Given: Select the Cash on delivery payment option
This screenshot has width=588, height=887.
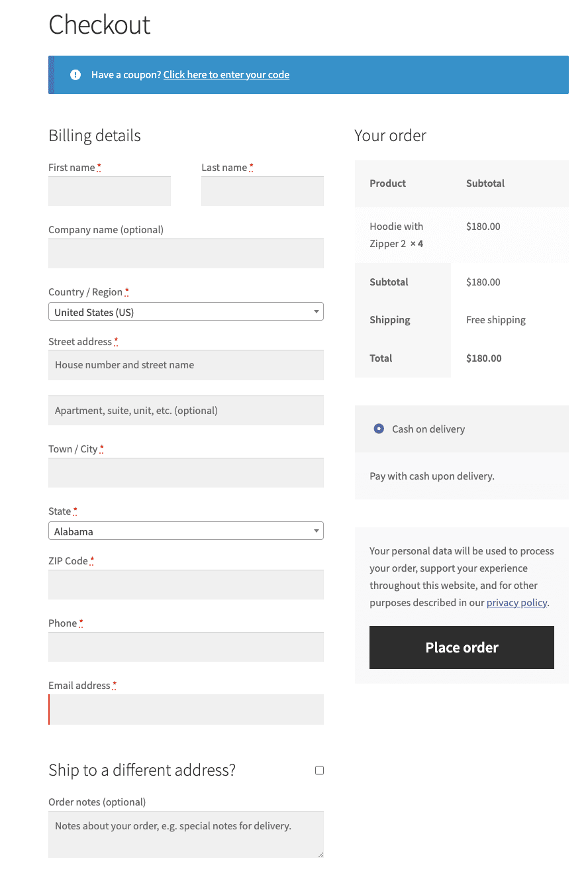Looking at the screenshot, I should (378, 429).
